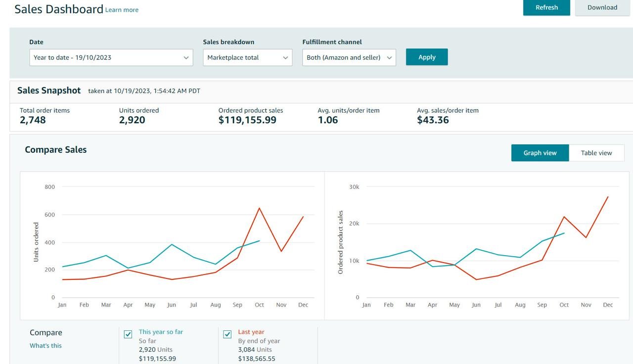Click the Last year total $138,565.55
633x364 pixels.
pyautogui.click(x=257, y=359)
